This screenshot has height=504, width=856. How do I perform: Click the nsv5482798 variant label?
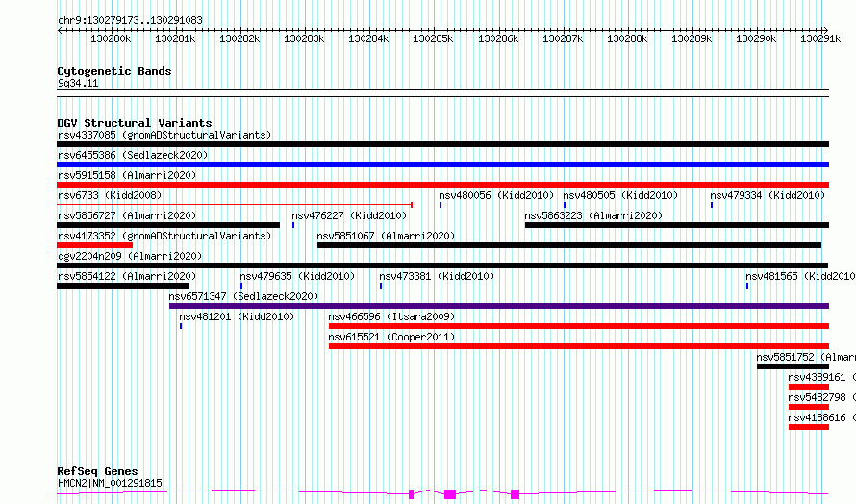click(x=821, y=397)
